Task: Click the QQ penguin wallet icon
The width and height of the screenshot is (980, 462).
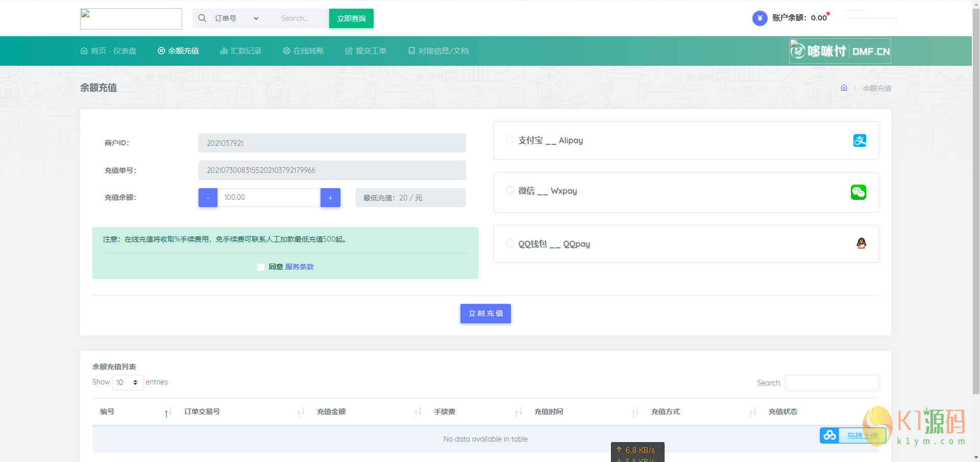Action: (861, 244)
